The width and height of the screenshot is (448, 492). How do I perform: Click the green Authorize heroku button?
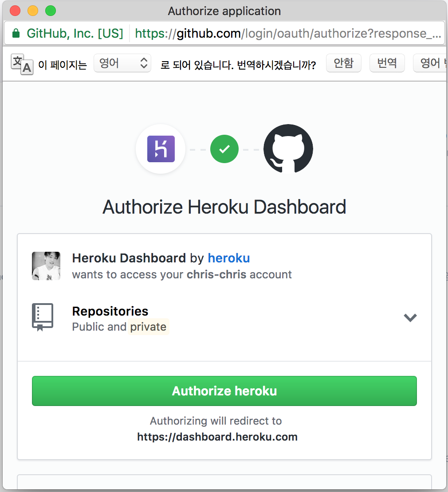click(x=224, y=390)
